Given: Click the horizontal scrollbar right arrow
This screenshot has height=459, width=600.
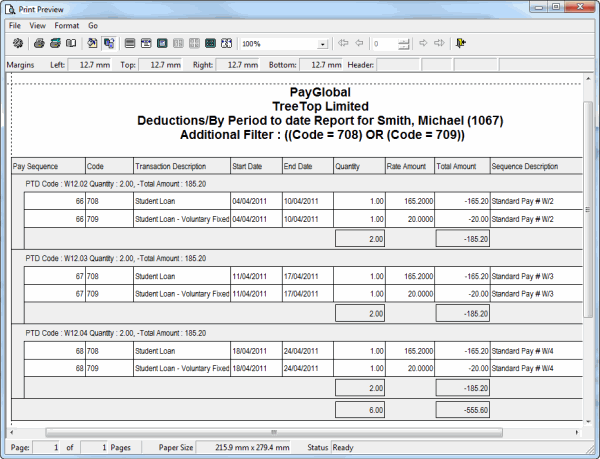Looking at the screenshot, I should click(x=579, y=431).
